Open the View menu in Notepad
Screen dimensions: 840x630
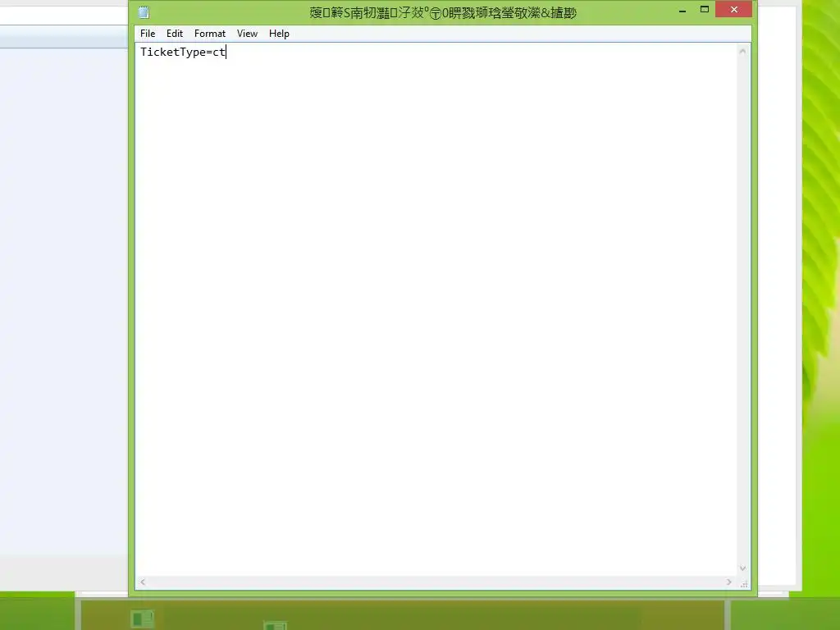[247, 33]
